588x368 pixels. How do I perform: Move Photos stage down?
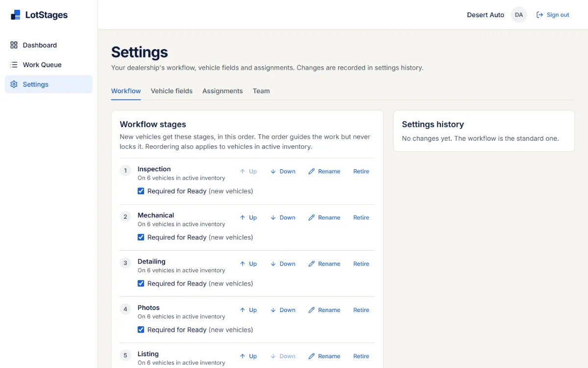coord(283,310)
